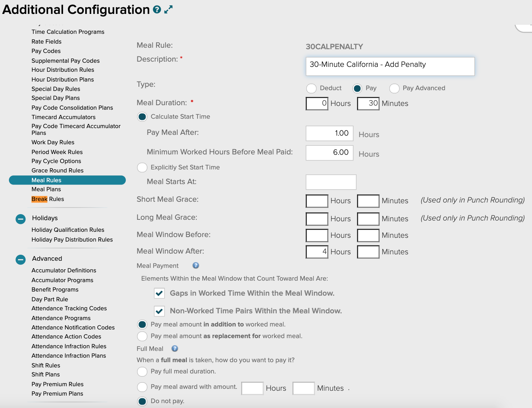Select pay meal in addition to worked meal
This screenshot has height=408, width=532.
coord(142,325)
